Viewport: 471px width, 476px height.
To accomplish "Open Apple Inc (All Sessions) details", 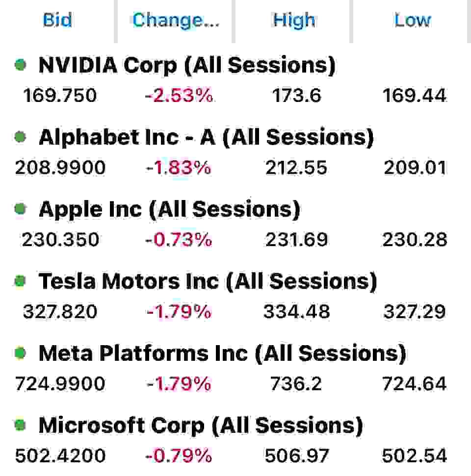I will pos(170,209).
